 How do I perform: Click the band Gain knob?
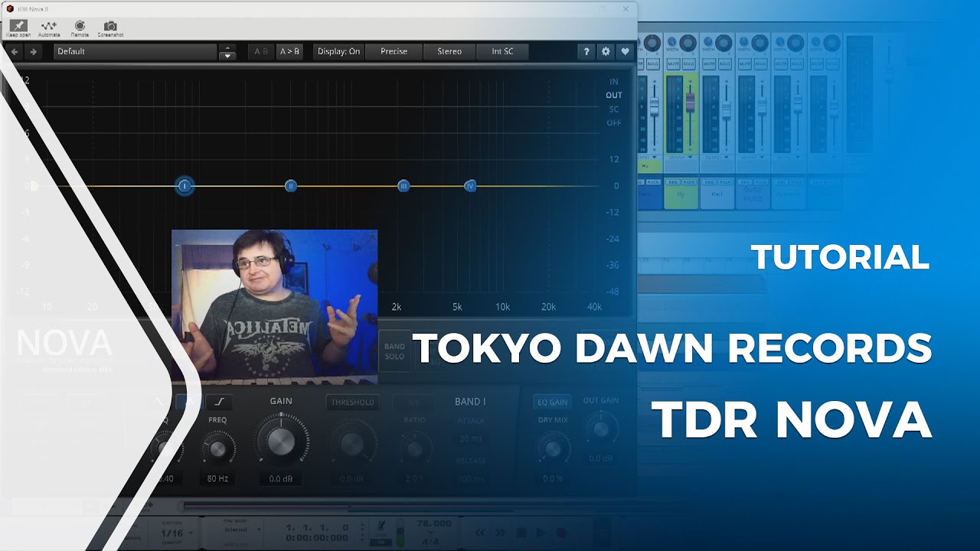(x=281, y=440)
